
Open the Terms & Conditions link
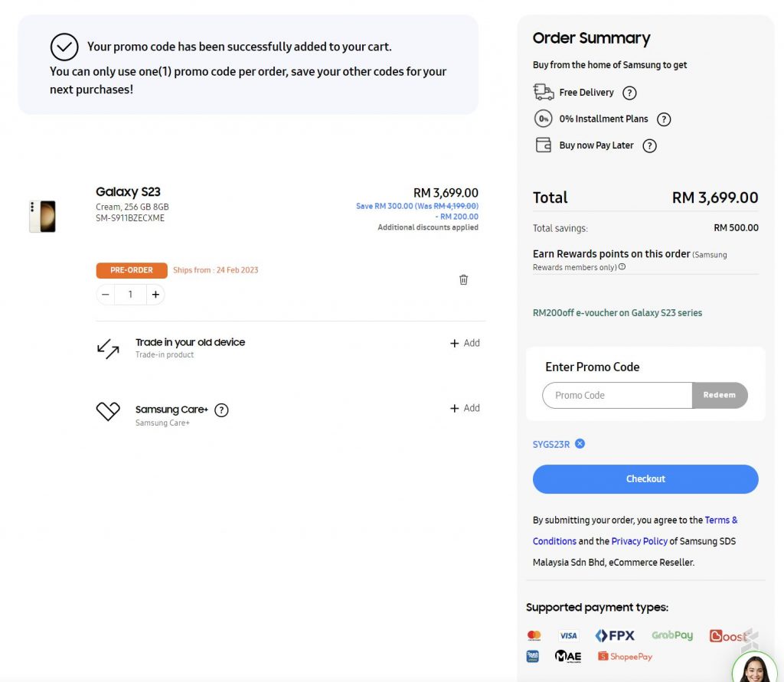pyautogui.click(x=720, y=520)
